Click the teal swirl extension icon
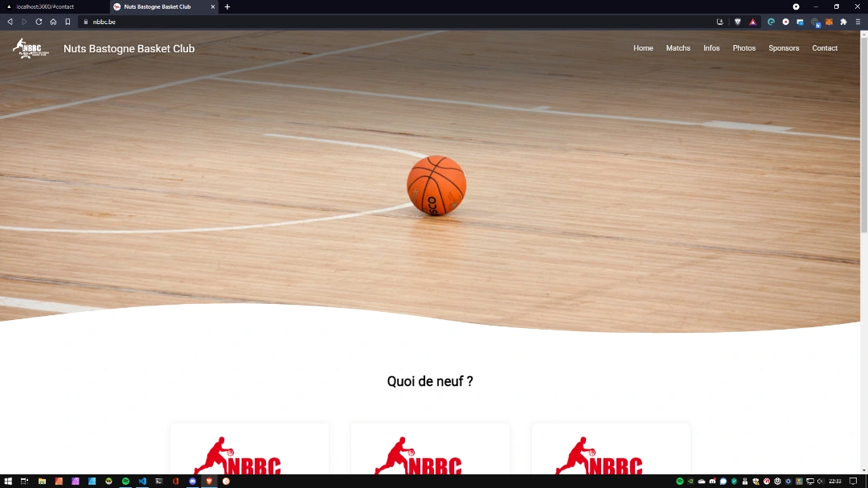The width and height of the screenshot is (868, 488). (x=771, y=22)
